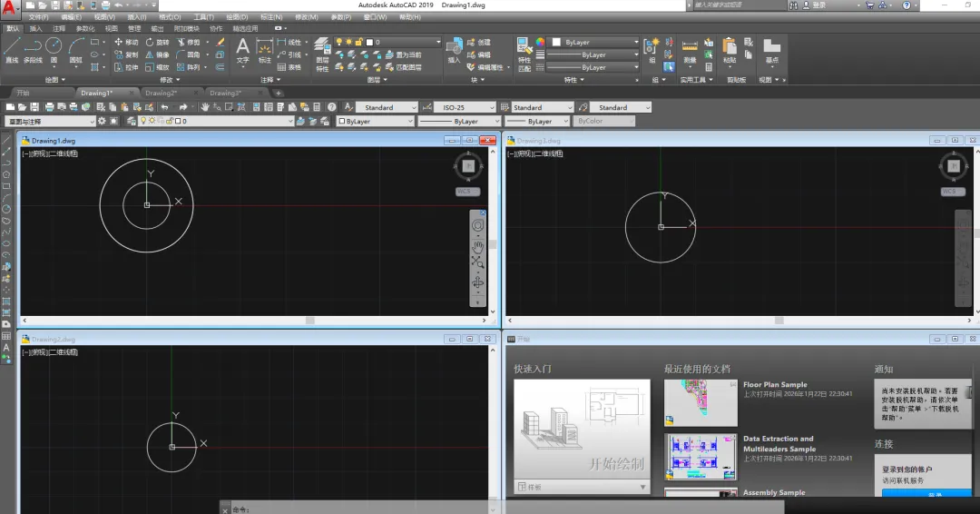Screen dimensions: 980x514
Task: Toggle the layer lightbulb on/off icon
Action: coord(339,42)
